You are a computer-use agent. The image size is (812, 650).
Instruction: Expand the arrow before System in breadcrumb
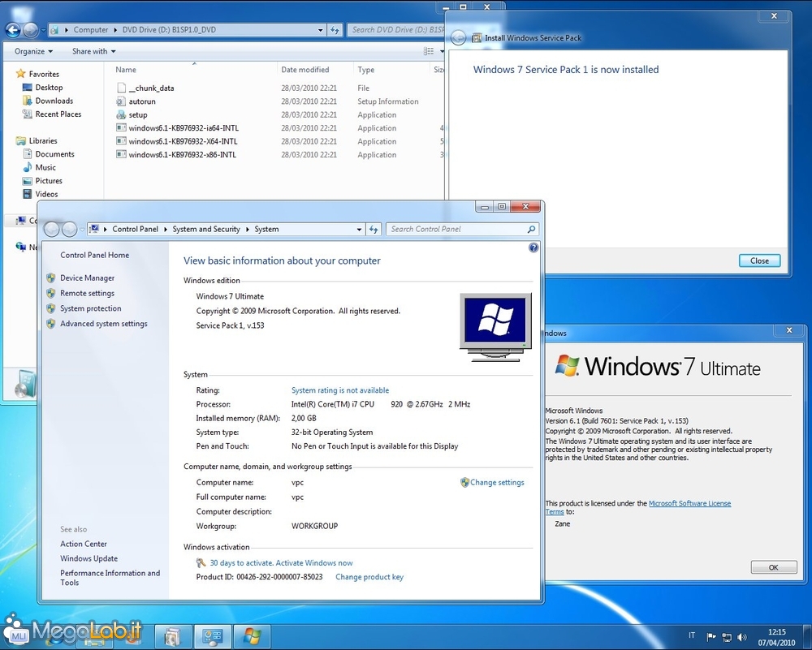(x=248, y=230)
